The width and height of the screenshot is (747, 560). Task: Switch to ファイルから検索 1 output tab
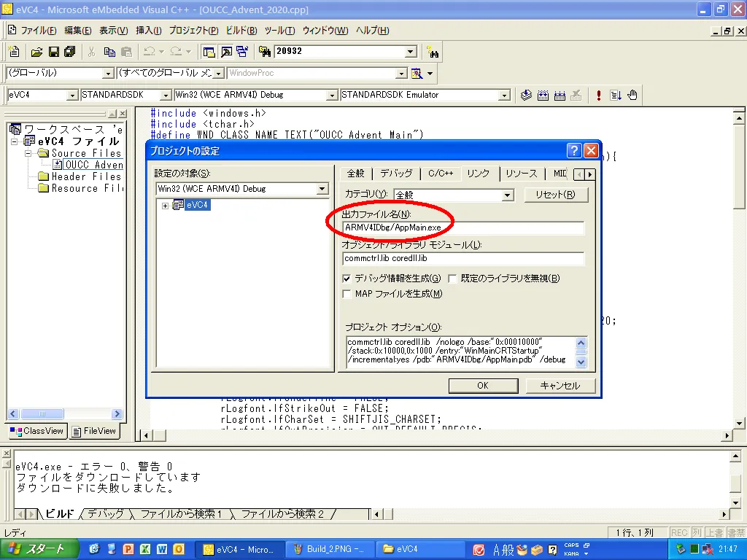coord(181,514)
